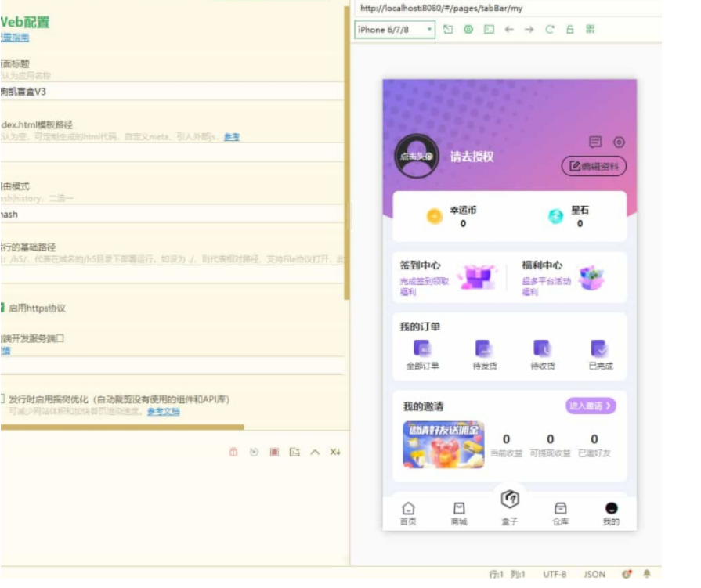Open the 参考文档 reference docs link
Viewport: 701px width, 588px height.
coord(164,412)
